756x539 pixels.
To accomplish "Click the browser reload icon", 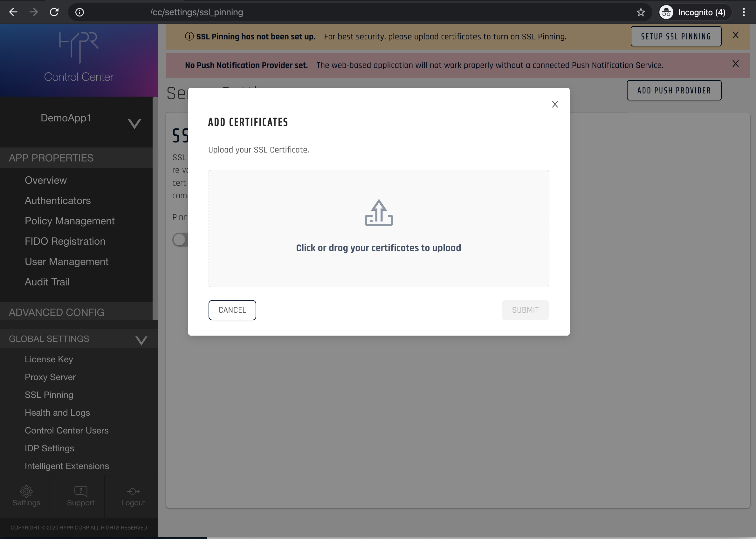I will pos(54,12).
